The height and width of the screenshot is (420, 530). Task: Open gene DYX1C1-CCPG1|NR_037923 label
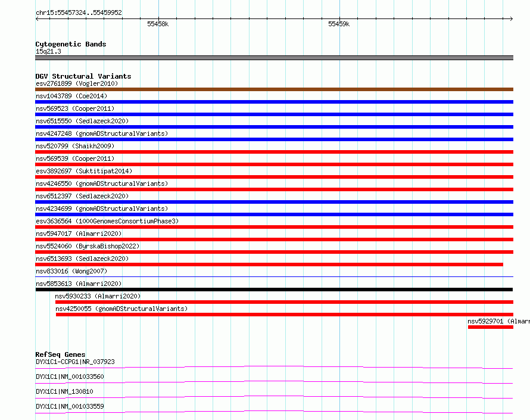tap(75, 362)
